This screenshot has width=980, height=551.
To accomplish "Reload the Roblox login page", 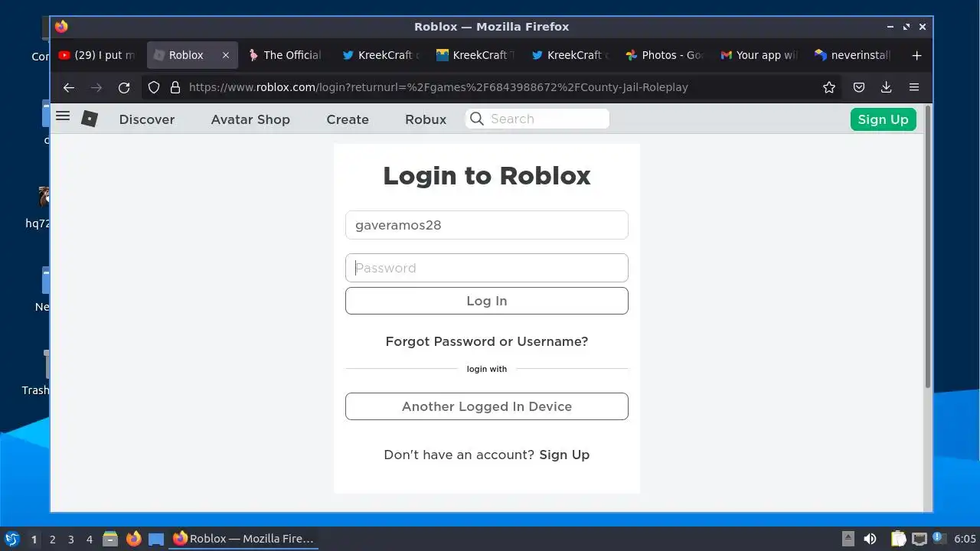I will pyautogui.click(x=124, y=87).
